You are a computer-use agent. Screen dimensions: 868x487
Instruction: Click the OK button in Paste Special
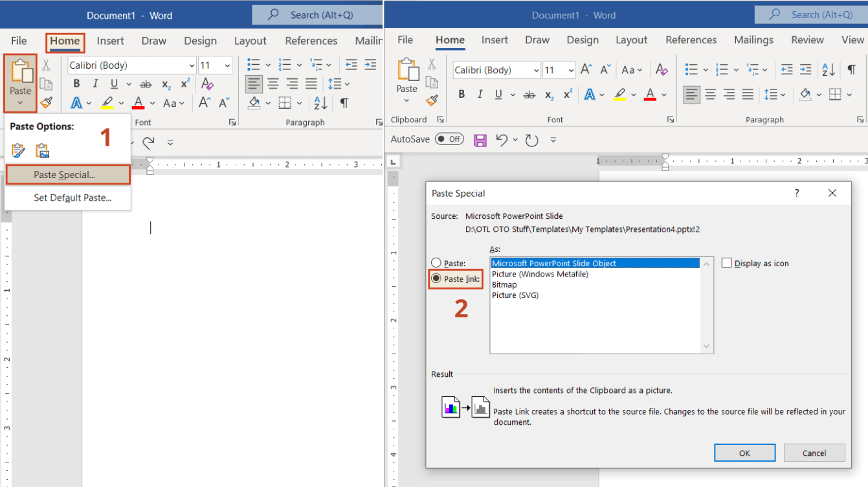[x=744, y=453]
